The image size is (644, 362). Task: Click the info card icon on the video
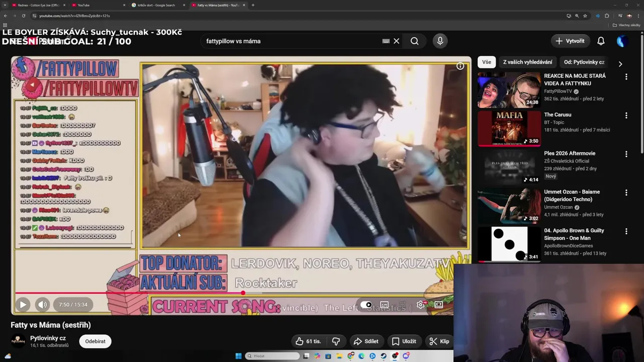pyautogui.click(x=460, y=66)
